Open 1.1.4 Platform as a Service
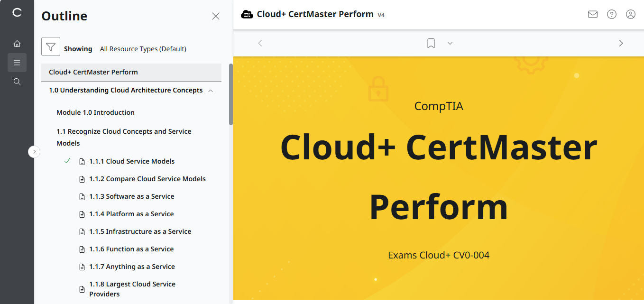The height and width of the screenshot is (304, 644). coord(131,213)
